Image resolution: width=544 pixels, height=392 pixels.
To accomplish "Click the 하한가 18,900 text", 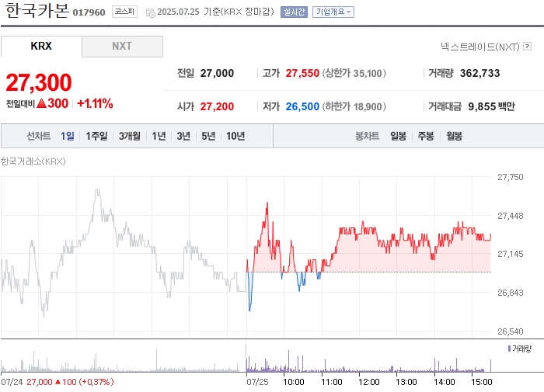I will (x=354, y=106).
